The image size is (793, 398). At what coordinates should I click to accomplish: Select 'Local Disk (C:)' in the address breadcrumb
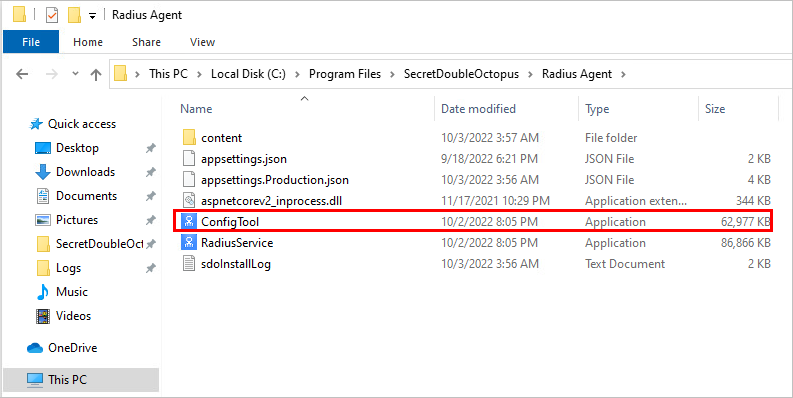click(x=248, y=74)
